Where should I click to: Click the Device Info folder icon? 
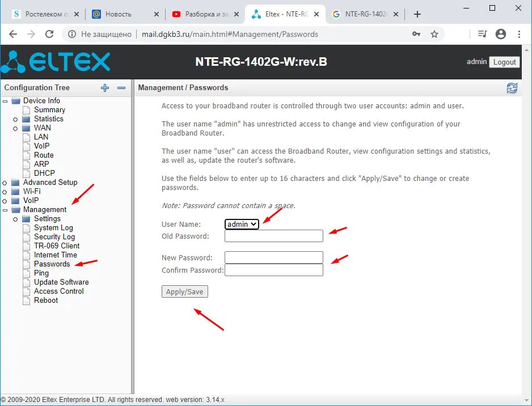pyautogui.click(x=16, y=101)
